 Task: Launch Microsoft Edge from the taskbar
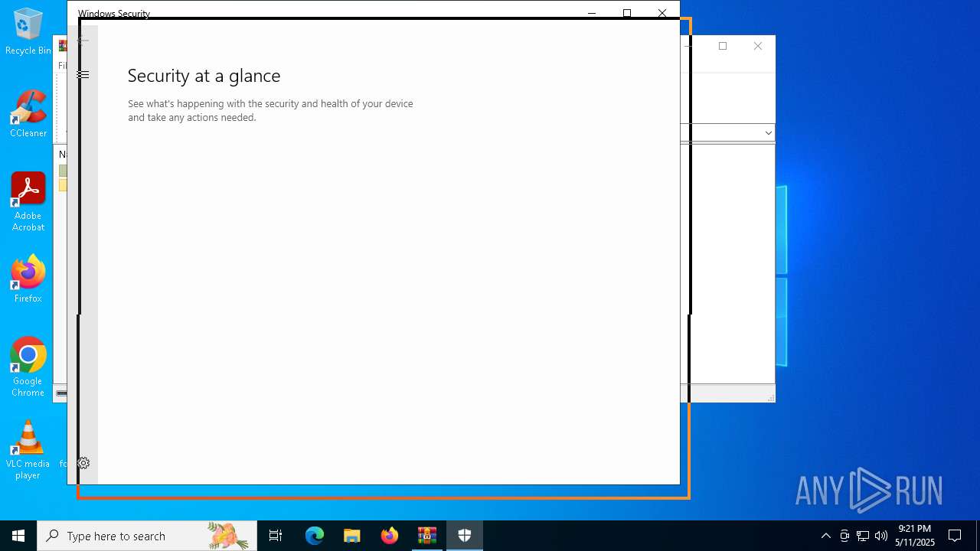point(315,536)
